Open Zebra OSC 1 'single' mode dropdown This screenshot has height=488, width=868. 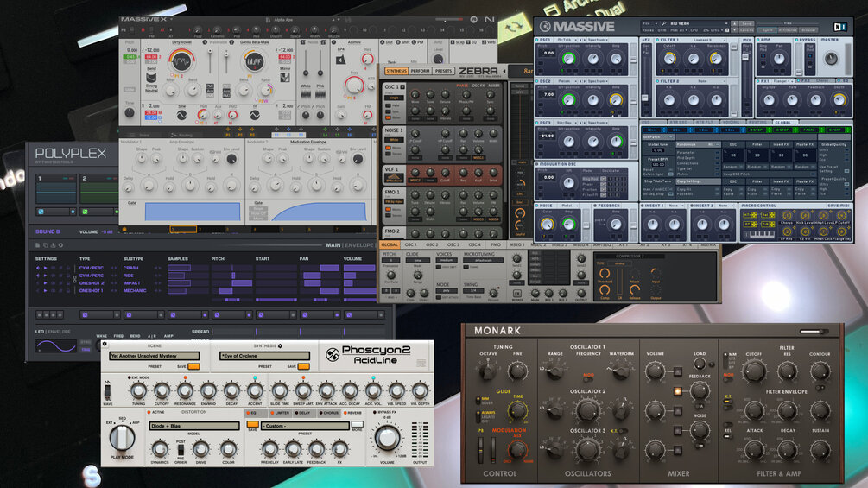(x=394, y=98)
